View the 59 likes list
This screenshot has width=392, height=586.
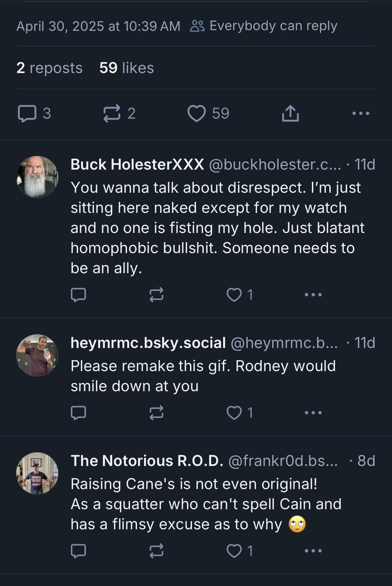click(126, 68)
